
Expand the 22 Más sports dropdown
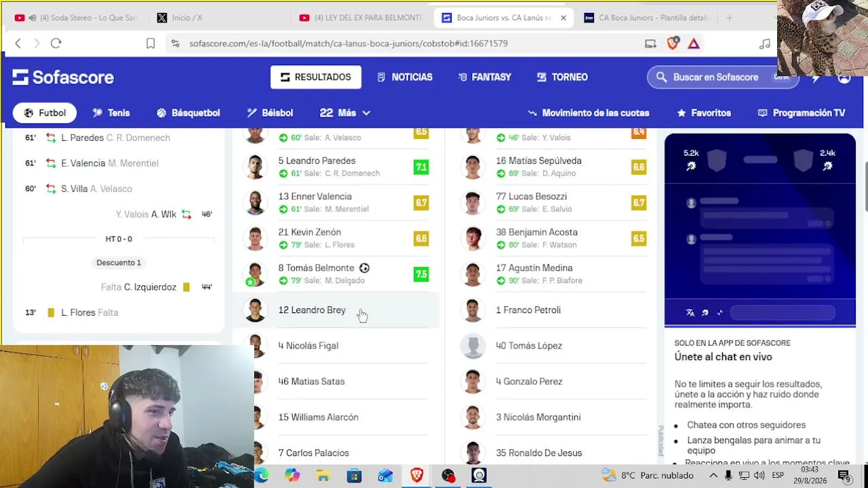pyautogui.click(x=345, y=113)
